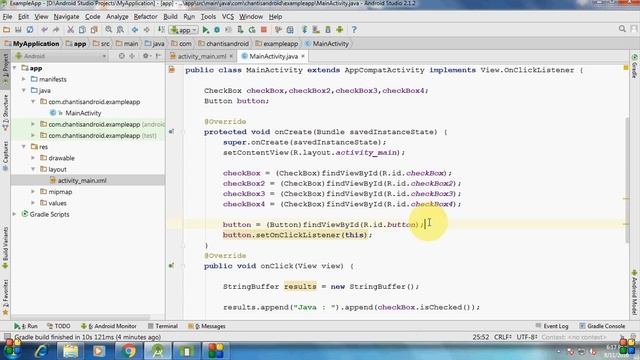Image resolution: width=640 pixels, height=360 pixels.
Task: Open Android Monitor tool window
Action: pyautogui.click(x=108, y=326)
